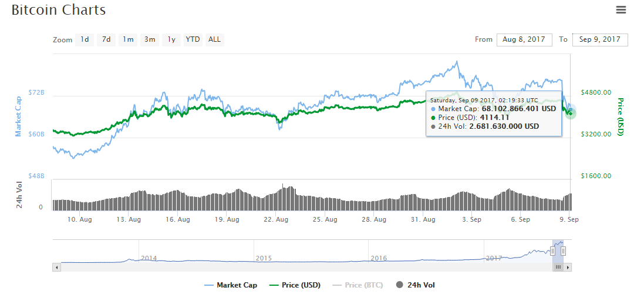Image resolution: width=644 pixels, height=294 pixels.
Task: Click the tooltip price value 4114.11
Action: (x=494, y=118)
